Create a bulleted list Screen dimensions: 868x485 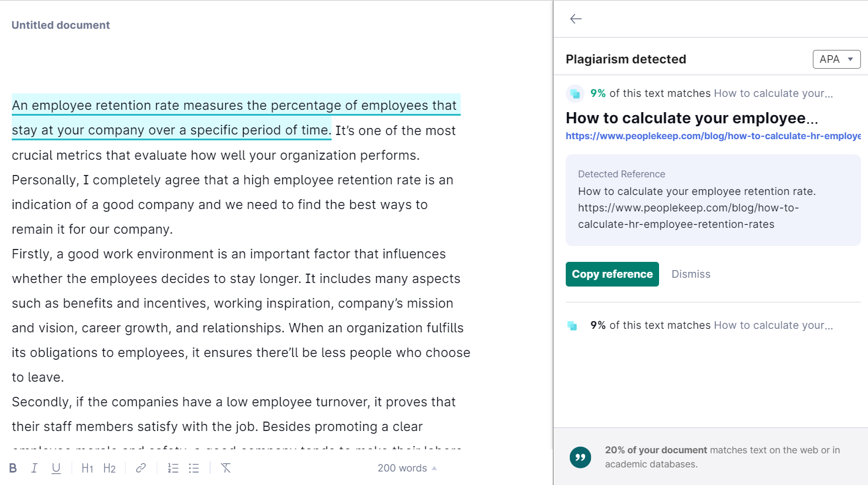pos(194,468)
